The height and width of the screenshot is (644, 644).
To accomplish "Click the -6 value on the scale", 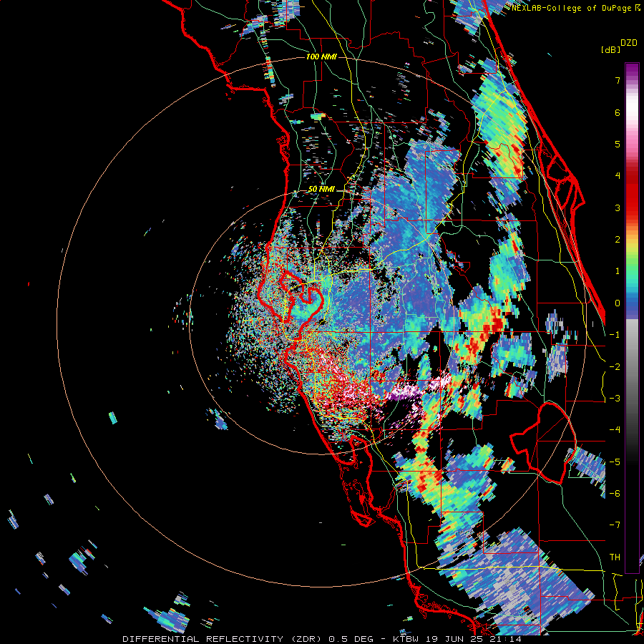I will [615, 494].
